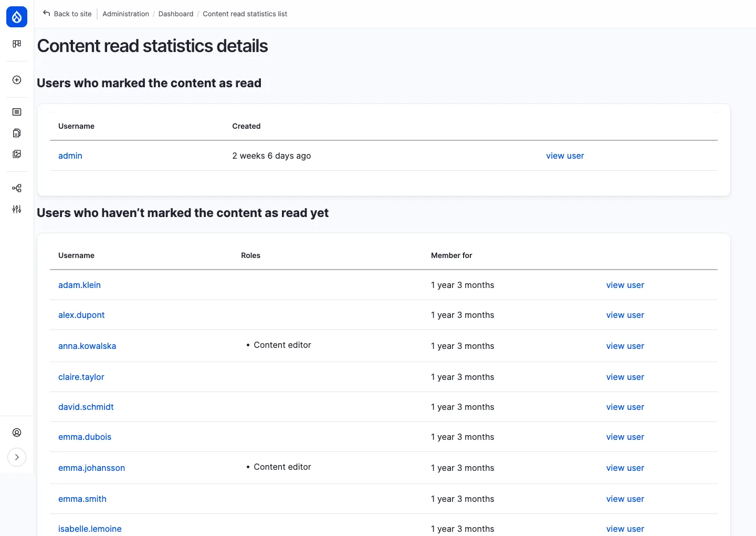Open david.schmidt username link
Image resolution: width=756 pixels, height=536 pixels.
(x=86, y=407)
